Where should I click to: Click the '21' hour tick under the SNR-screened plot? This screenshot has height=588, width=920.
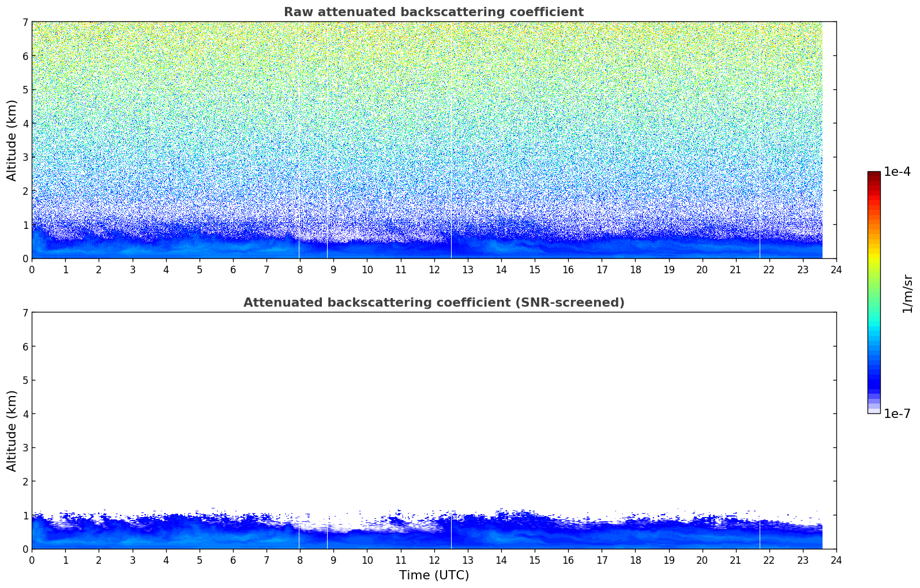(735, 560)
